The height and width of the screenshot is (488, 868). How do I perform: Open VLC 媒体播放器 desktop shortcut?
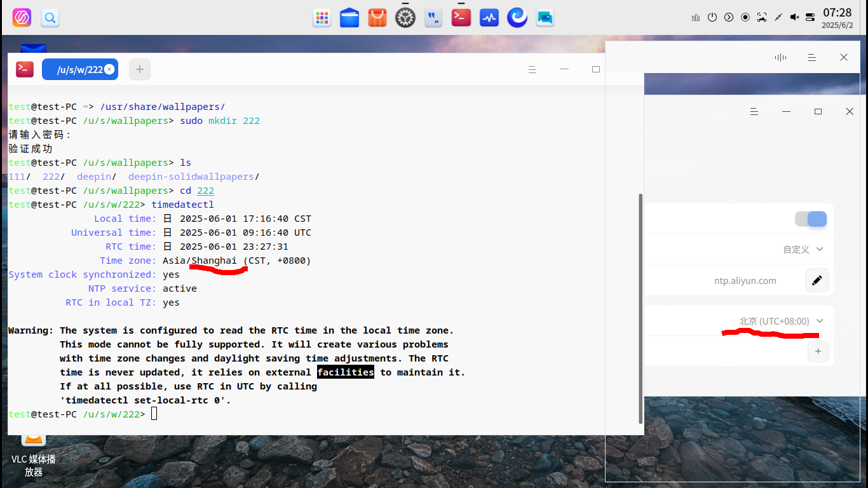(x=33, y=456)
